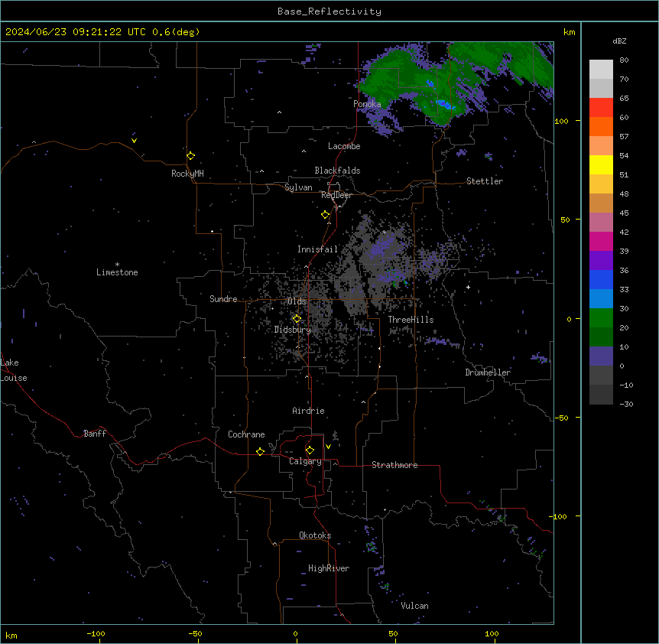Click the royal blue 33-36 dBZ swatch

(x=601, y=279)
